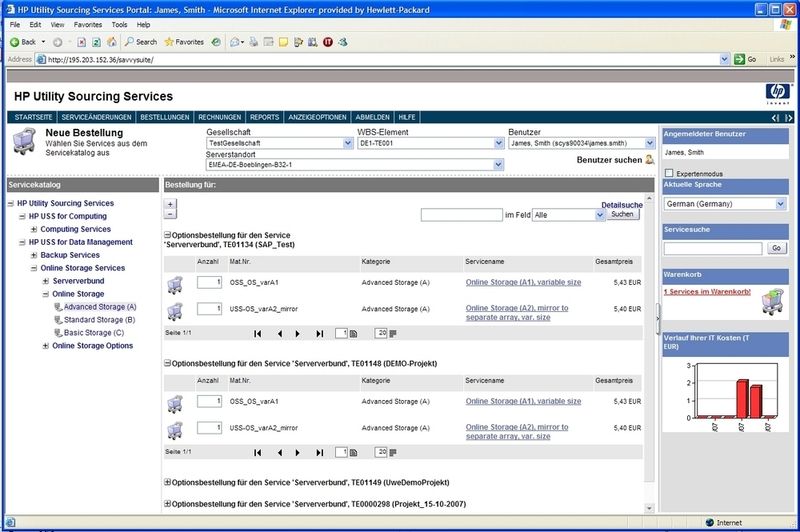Open the BESTELLUNGEN menu tab
The image size is (800, 532).
[165, 117]
